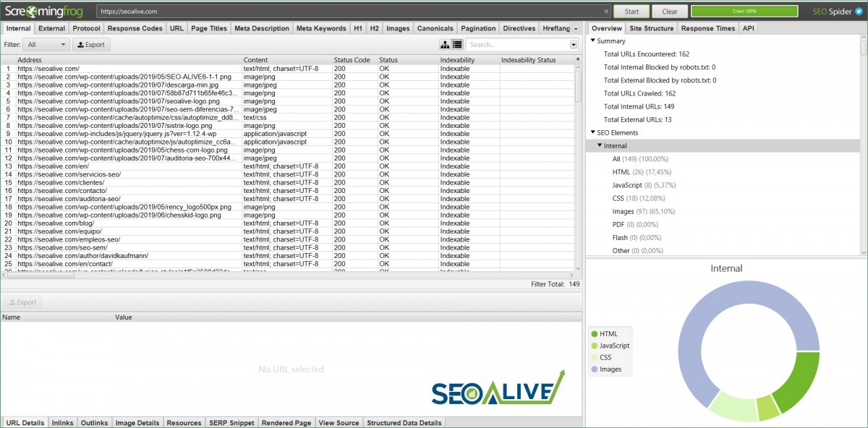868x428 pixels.
Task: Toggle the JavaScript series in the chart legend
Action: click(610, 345)
